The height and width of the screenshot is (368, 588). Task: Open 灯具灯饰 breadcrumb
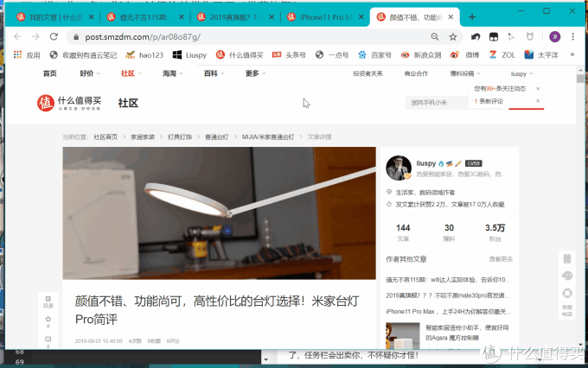[x=180, y=137]
